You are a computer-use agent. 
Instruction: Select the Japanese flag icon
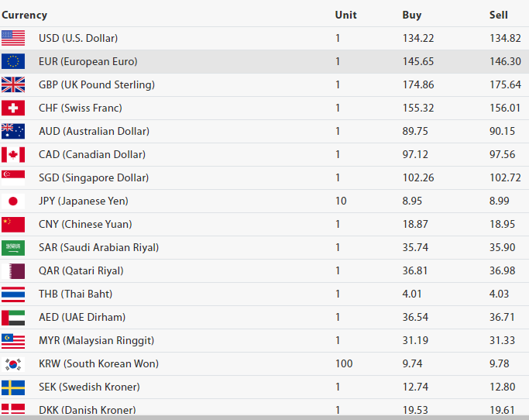coord(13,201)
